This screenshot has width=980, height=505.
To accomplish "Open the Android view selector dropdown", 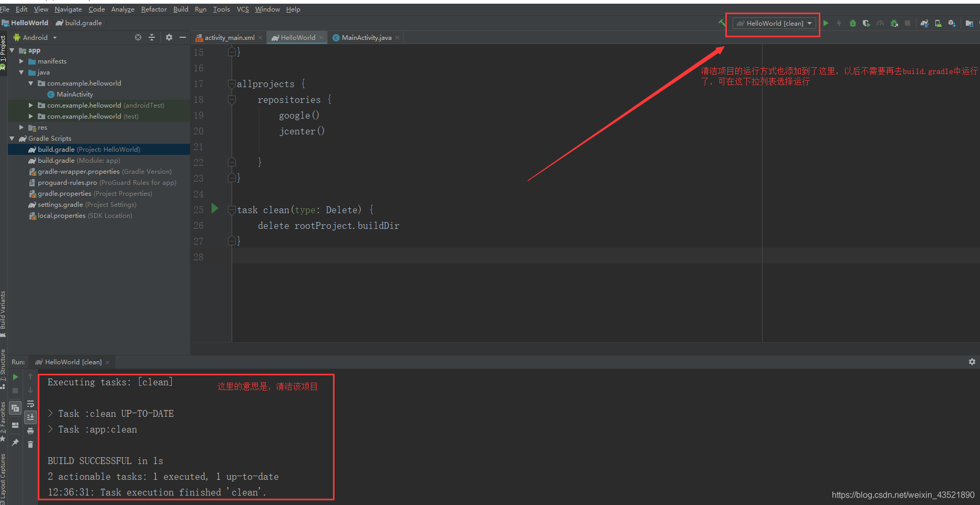I will [35, 37].
